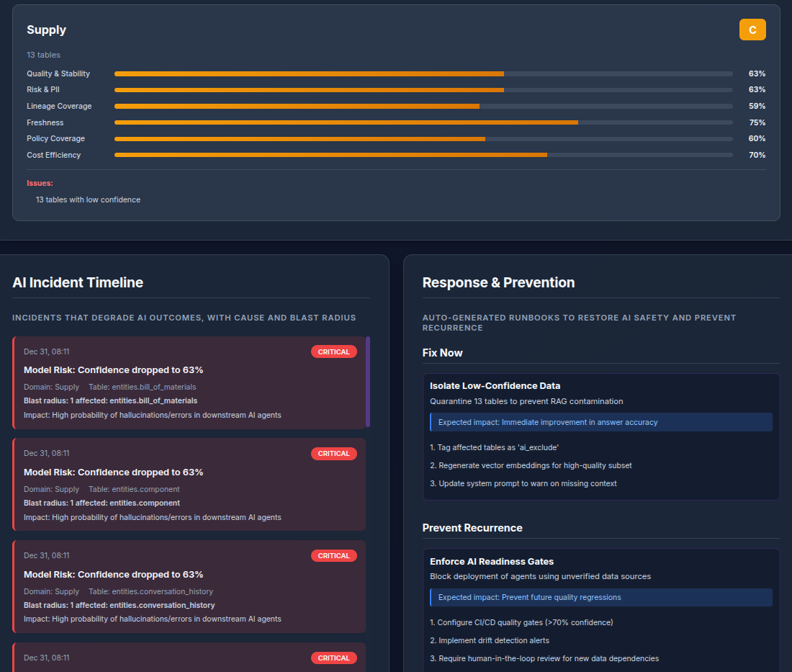This screenshot has height=672, width=792.
Task: Open the entities.bill_of_materials incident card
Action: click(x=189, y=383)
